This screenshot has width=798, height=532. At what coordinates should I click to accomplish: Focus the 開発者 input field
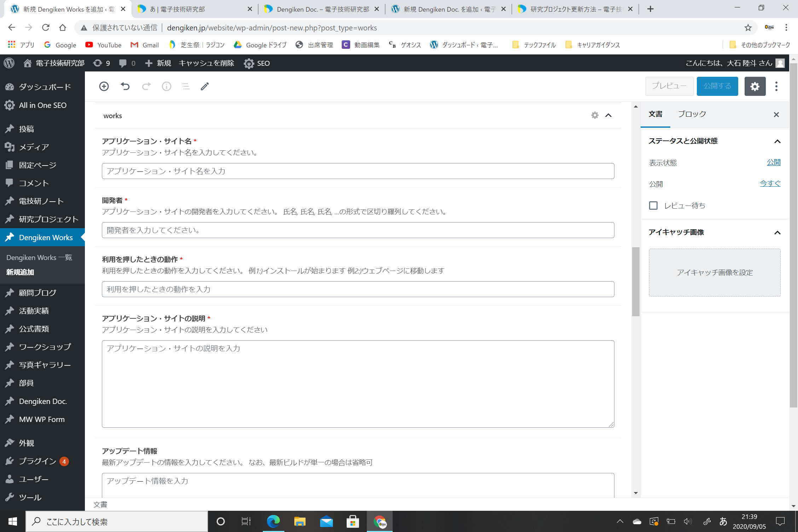[x=358, y=230]
